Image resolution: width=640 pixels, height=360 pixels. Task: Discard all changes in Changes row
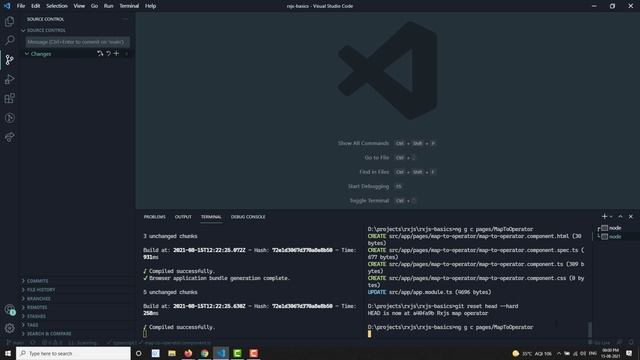click(108, 53)
